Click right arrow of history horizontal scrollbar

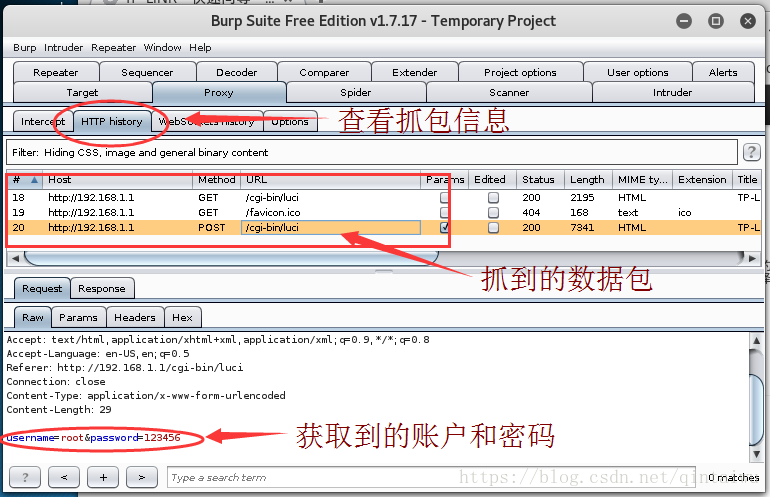[x=752, y=258]
